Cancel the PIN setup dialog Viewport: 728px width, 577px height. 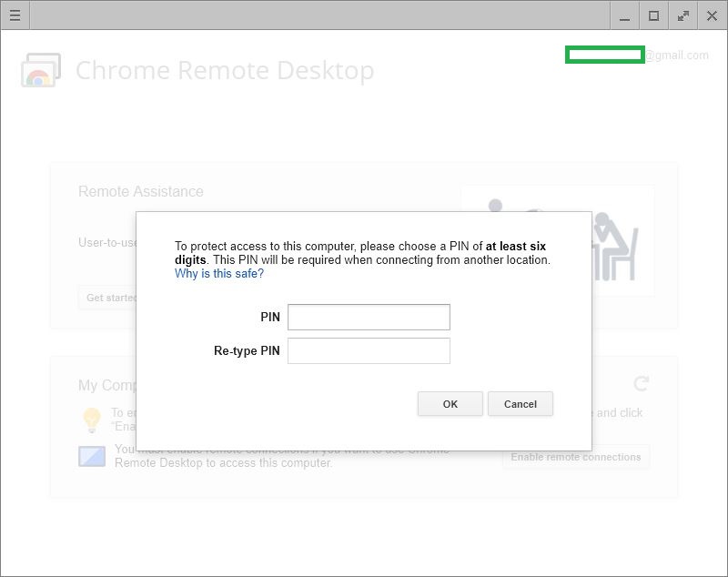click(520, 404)
